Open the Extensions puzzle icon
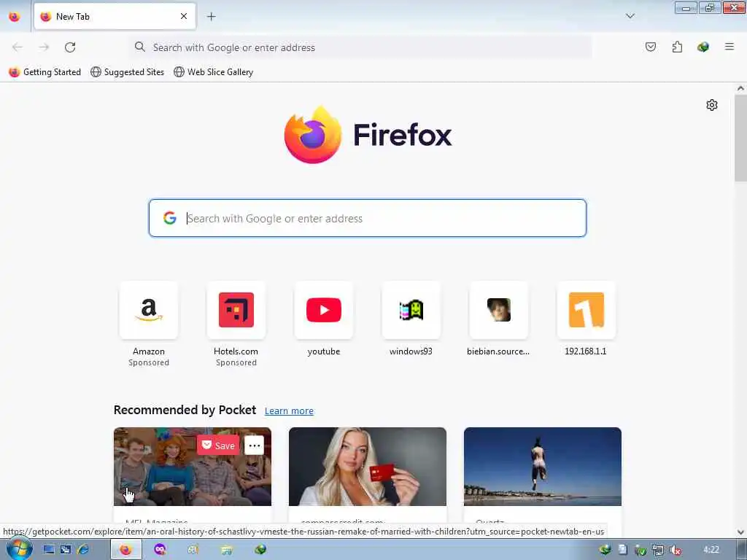747x560 pixels. click(x=677, y=47)
